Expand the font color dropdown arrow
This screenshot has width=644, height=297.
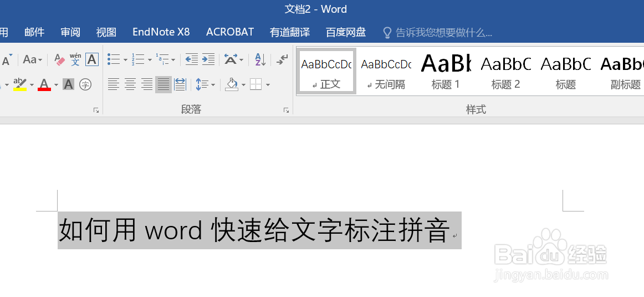[x=57, y=85]
